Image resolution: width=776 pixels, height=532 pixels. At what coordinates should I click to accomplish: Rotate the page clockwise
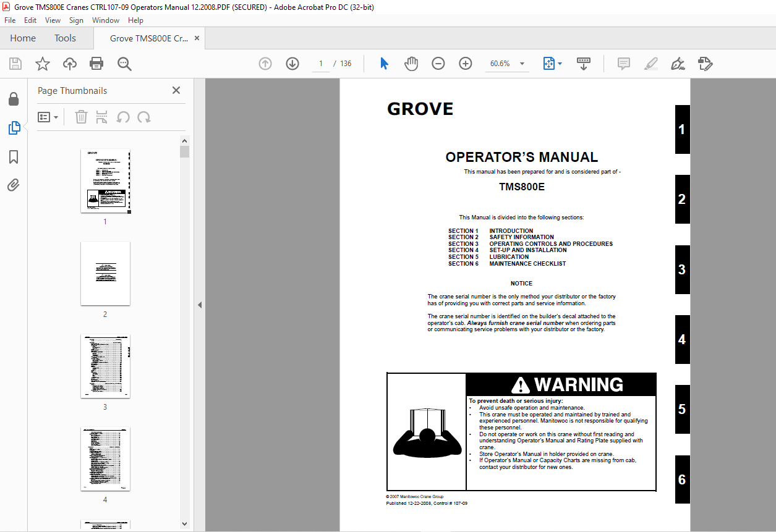point(144,117)
